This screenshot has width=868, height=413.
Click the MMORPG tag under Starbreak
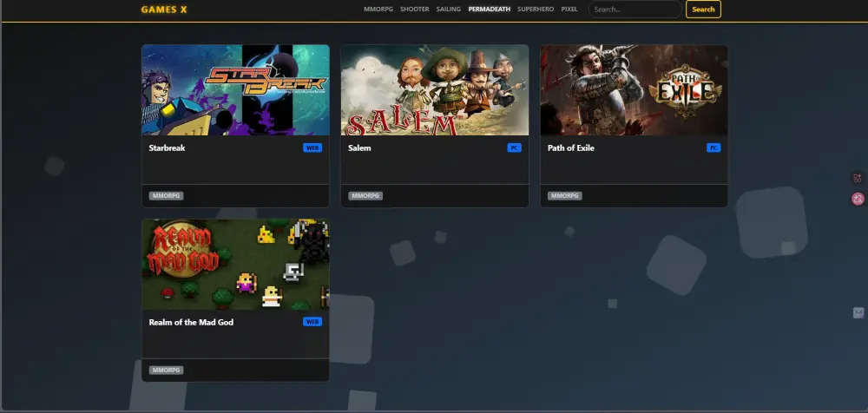[166, 196]
